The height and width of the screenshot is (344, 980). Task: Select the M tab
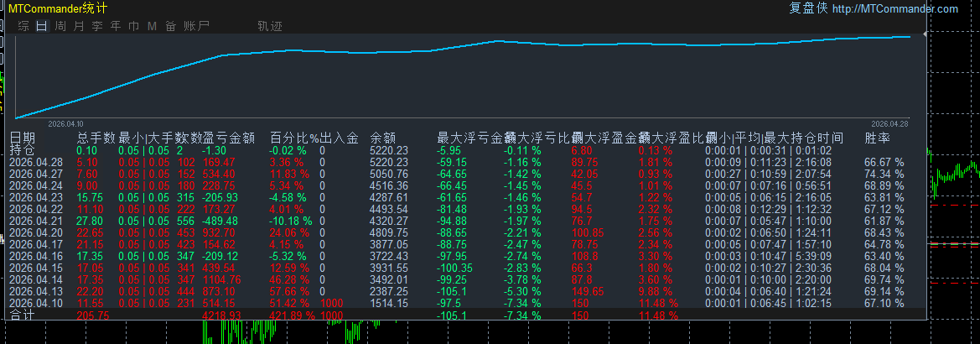pyautogui.click(x=152, y=26)
